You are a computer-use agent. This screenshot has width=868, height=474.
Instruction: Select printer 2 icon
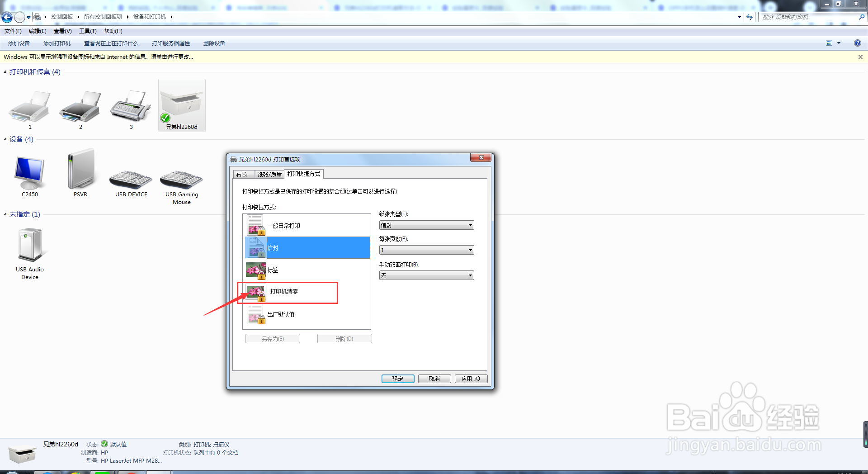pos(80,106)
